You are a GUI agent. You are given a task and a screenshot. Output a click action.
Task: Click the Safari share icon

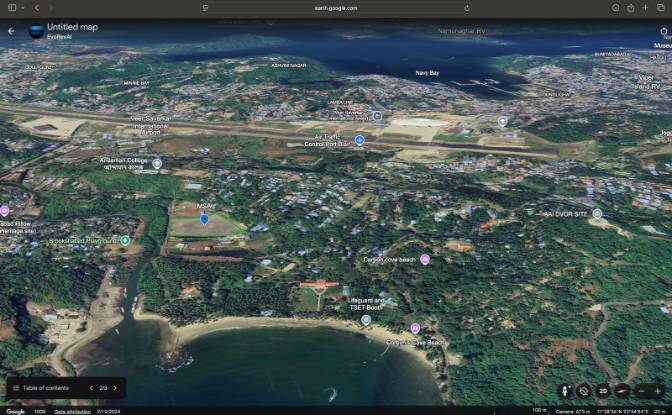click(630, 8)
